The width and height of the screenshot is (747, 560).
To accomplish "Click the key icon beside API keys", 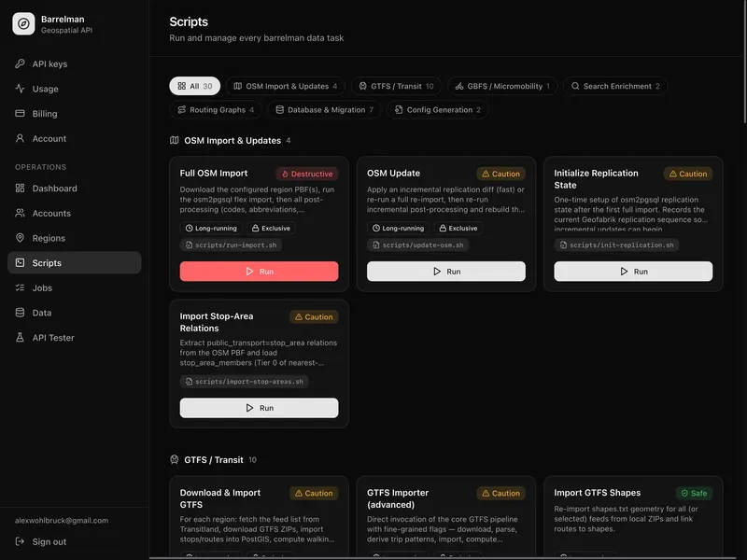I will (20, 63).
